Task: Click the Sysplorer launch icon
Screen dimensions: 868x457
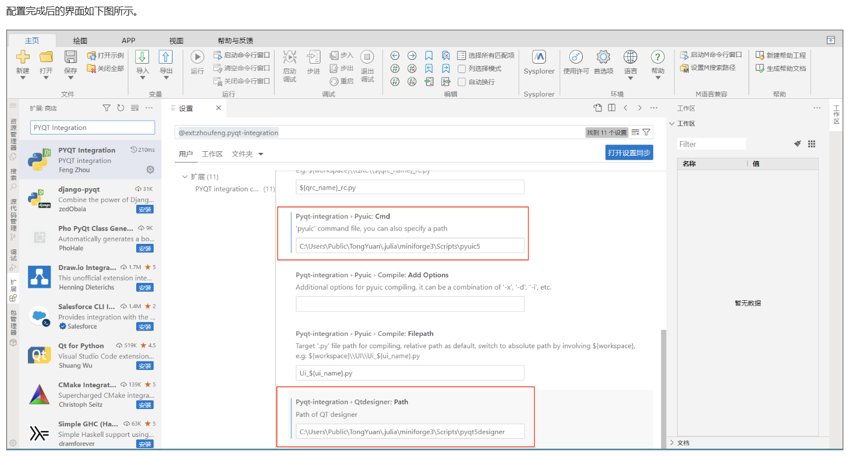Action: pyautogui.click(x=539, y=57)
